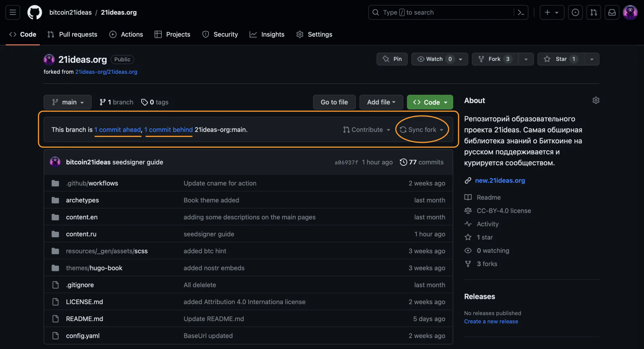Open the Sync fork dropdown
Screen dimensions: 644x349
421,130
